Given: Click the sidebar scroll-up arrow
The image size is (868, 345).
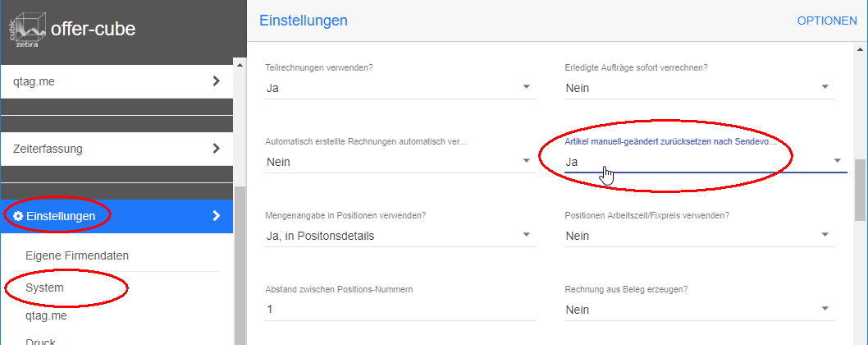Looking at the screenshot, I should [240, 64].
